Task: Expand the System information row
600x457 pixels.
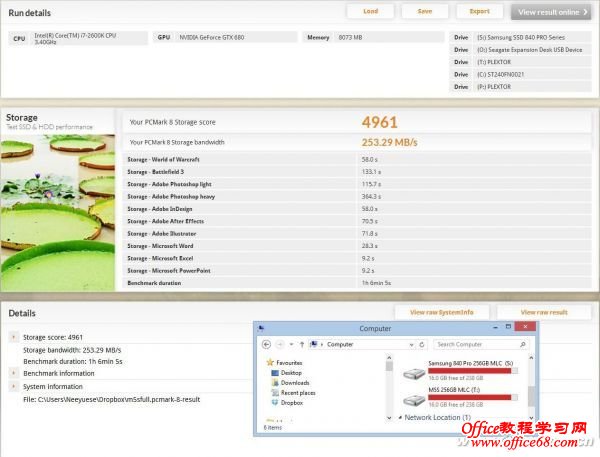Action: (14, 386)
